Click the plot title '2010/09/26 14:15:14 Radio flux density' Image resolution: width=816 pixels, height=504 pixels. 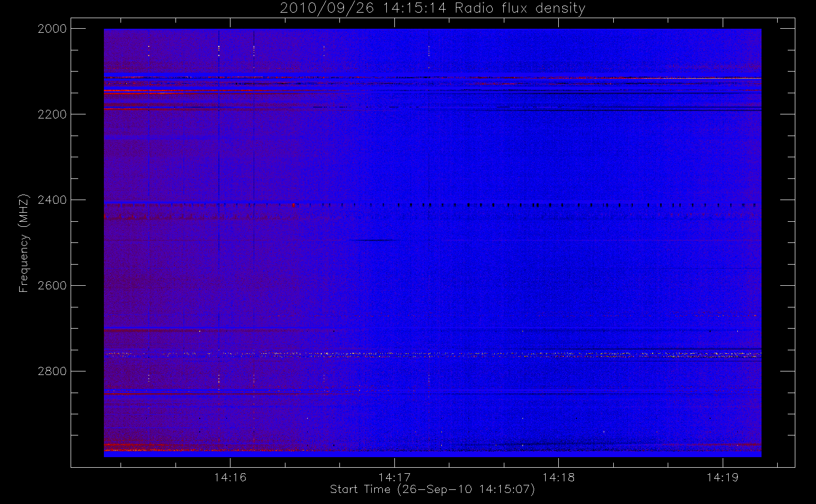click(x=432, y=9)
